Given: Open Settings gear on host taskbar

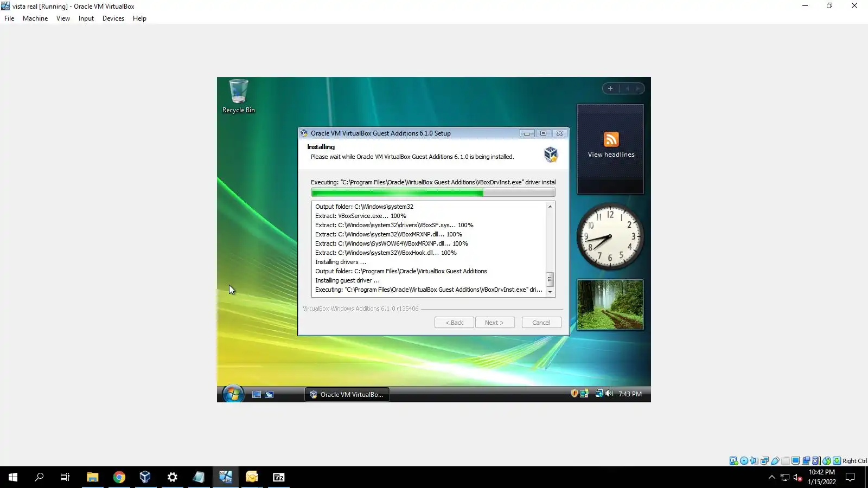Looking at the screenshot, I should tap(172, 477).
